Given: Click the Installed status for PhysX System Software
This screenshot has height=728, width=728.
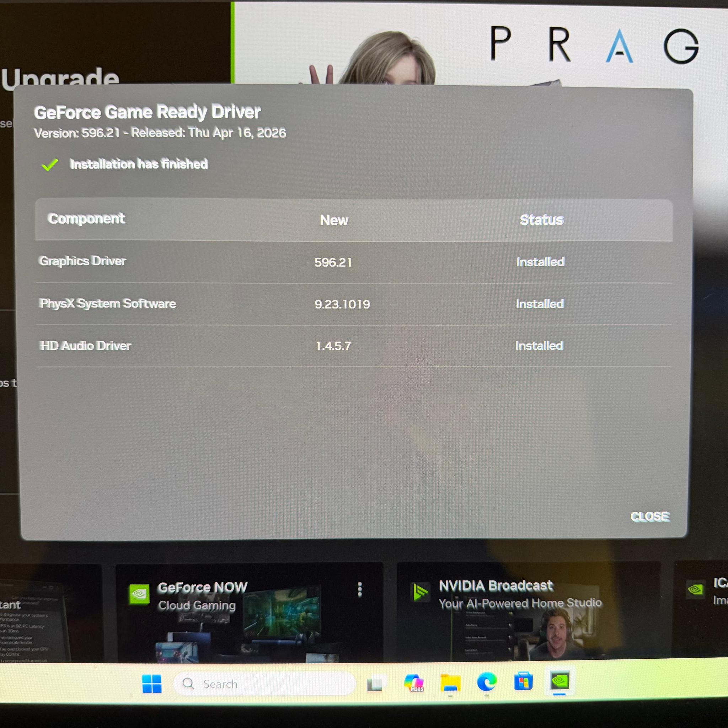Looking at the screenshot, I should click(x=540, y=304).
